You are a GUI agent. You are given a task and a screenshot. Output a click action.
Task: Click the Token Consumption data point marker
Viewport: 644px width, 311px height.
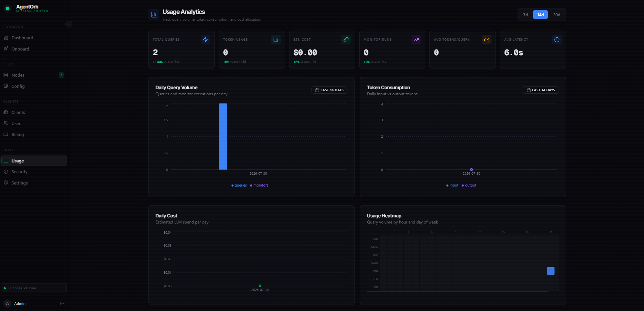tap(471, 170)
